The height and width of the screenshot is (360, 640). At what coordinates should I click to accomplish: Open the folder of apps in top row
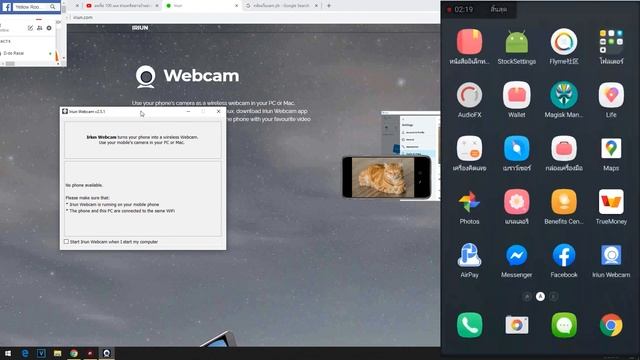coord(611,42)
